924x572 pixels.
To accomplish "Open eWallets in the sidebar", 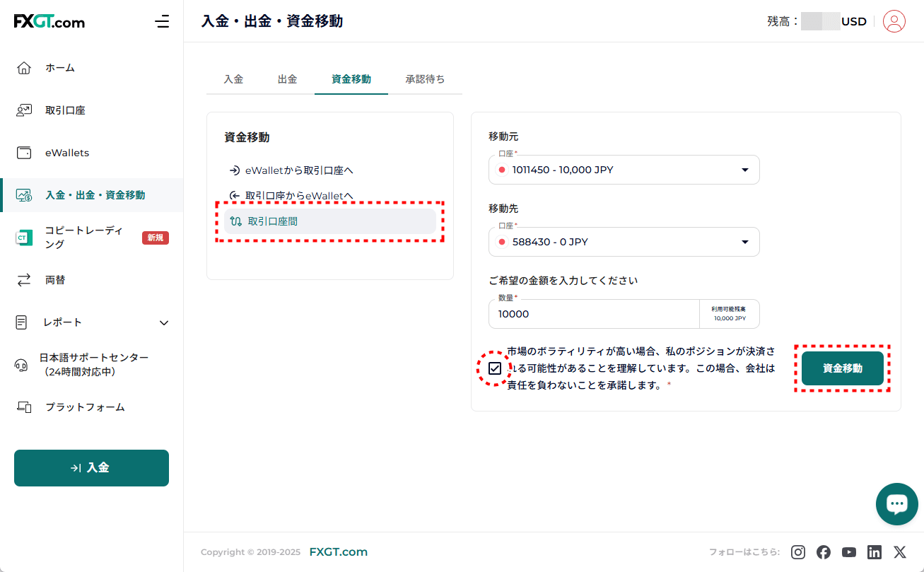I will (x=67, y=153).
